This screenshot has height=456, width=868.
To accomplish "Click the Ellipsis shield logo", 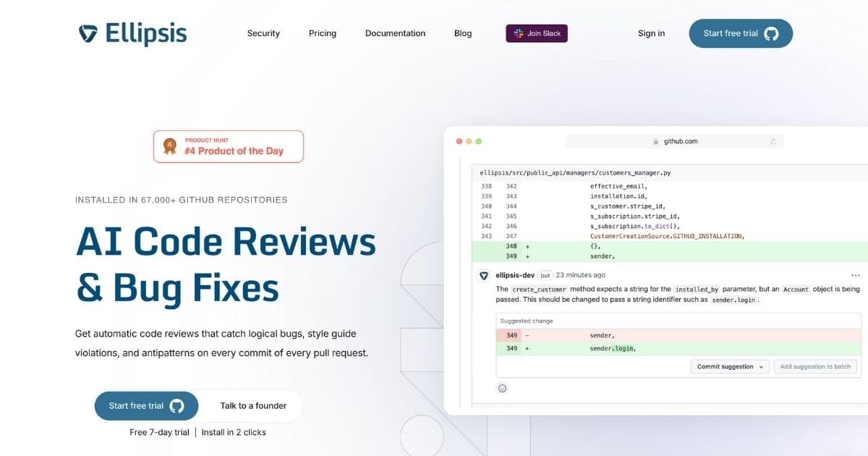I will (x=88, y=33).
